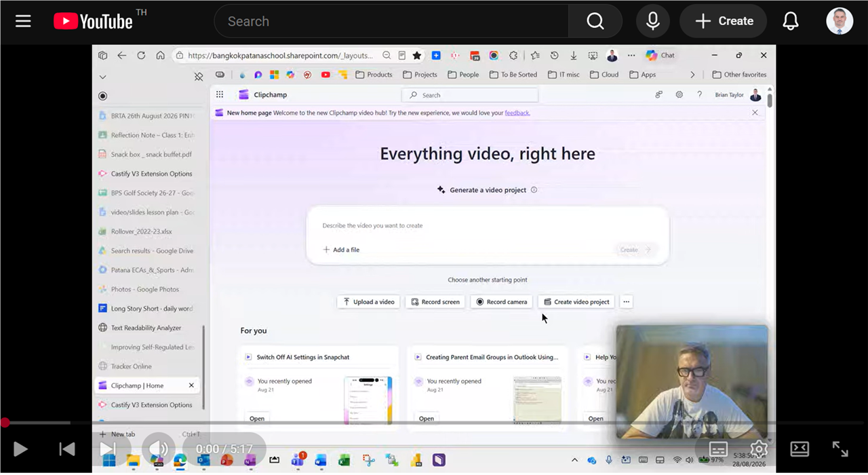Skip to the next video

pos(108,449)
